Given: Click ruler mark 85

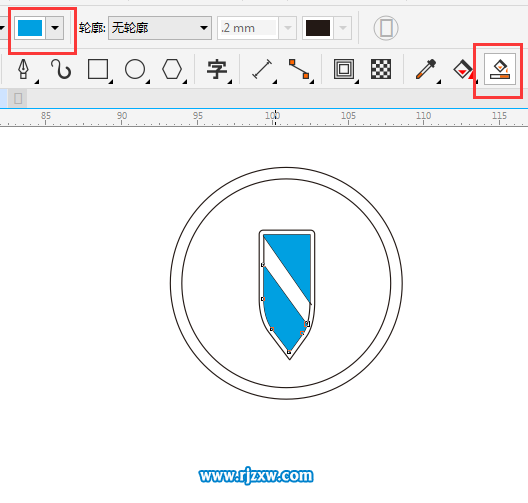Looking at the screenshot, I should pyautogui.click(x=46, y=116).
